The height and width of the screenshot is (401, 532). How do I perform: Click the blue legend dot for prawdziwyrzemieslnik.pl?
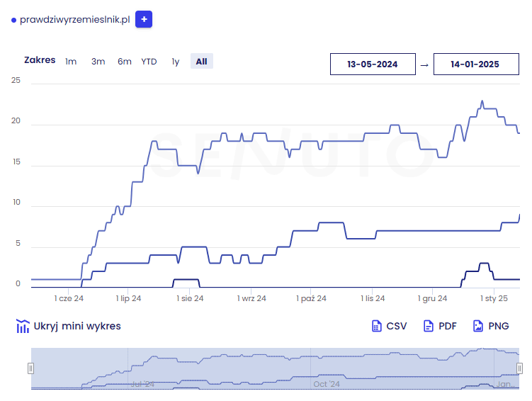coord(14,21)
